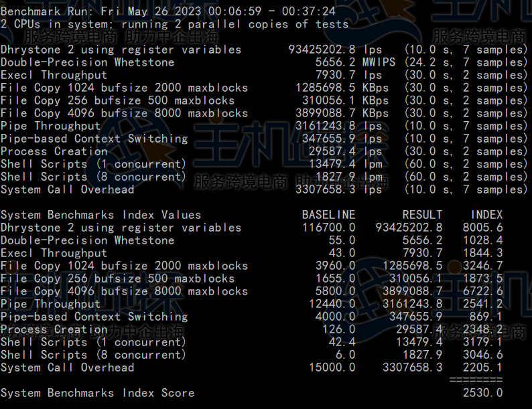Click the final index score 2530.0
This screenshot has width=532, height=409.
pyautogui.click(x=482, y=393)
